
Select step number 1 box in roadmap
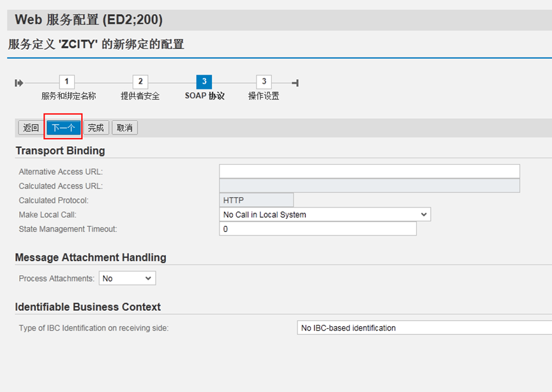pyautogui.click(x=66, y=82)
